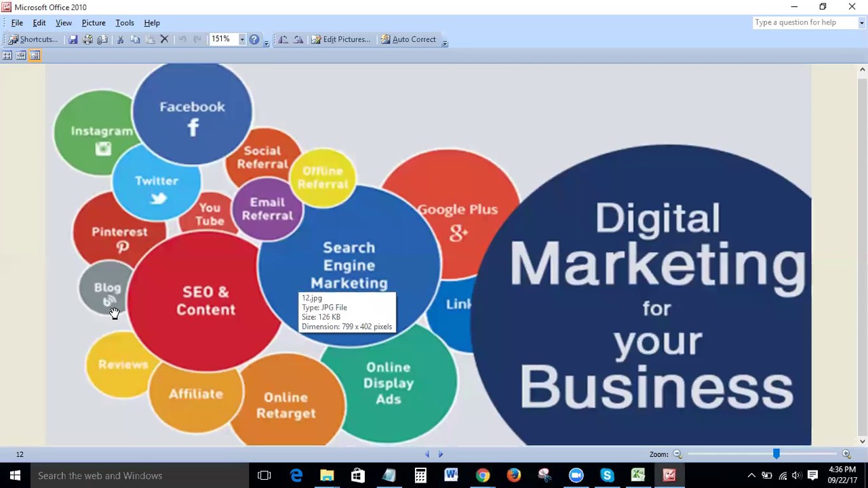Open Skype from the taskbar
868x488 pixels.
(607, 476)
